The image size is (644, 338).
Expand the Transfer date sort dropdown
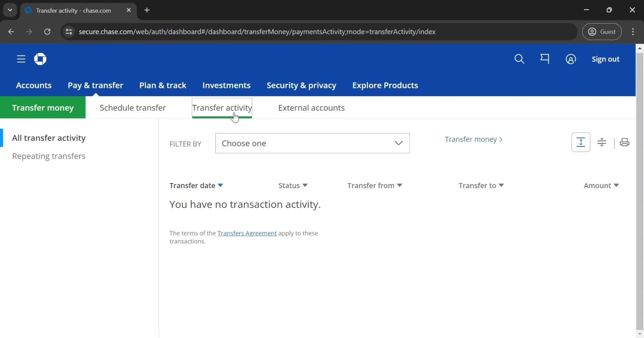[220, 185]
